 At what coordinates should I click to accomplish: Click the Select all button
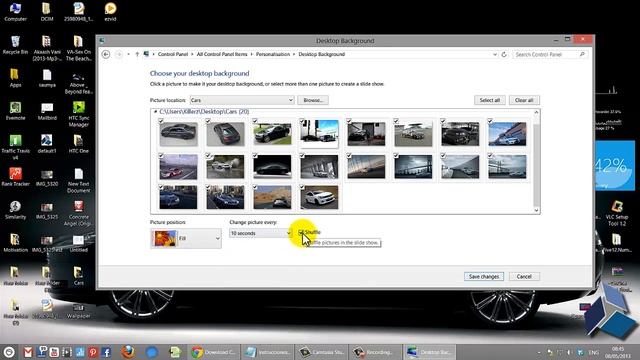click(x=489, y=100)
